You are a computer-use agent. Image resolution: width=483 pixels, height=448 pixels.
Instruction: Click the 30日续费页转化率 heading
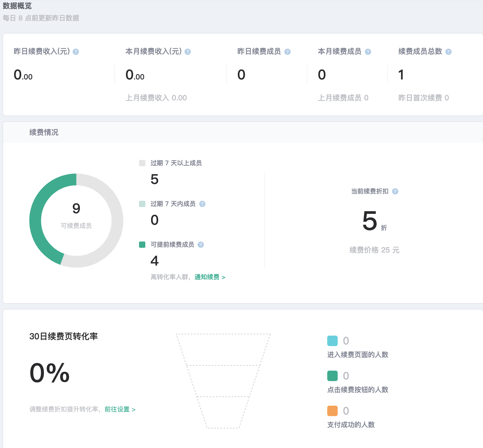click(x=64, y=336)
